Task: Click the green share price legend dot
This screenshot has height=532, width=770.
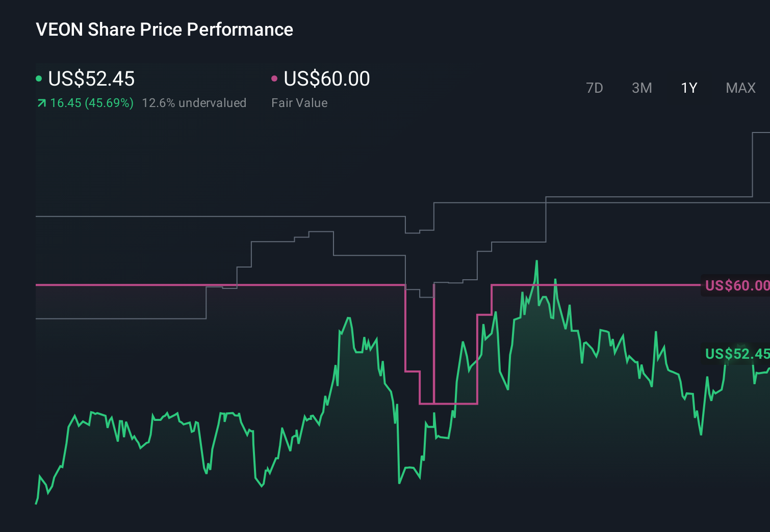Action: click(39, 78)
